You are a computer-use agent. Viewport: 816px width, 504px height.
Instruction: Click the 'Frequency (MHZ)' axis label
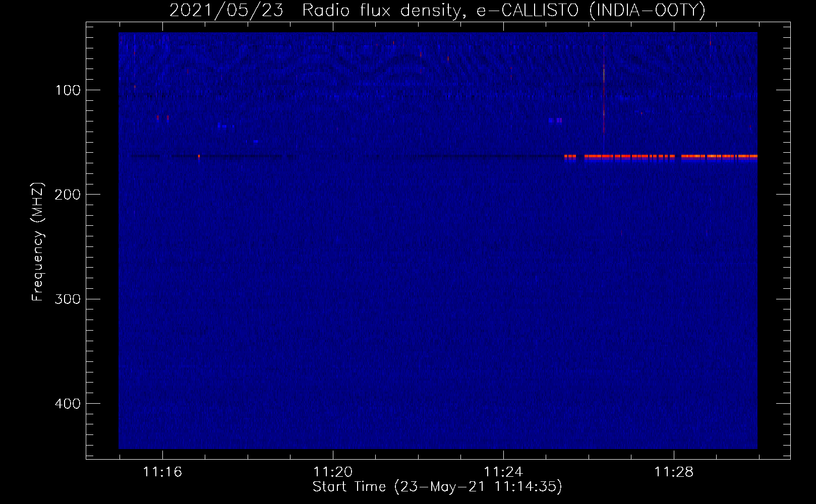38,242
